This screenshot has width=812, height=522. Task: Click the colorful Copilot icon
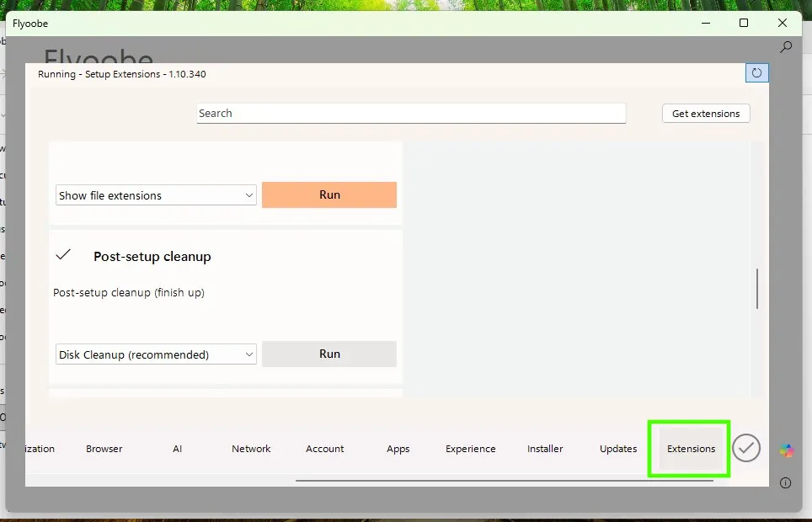(786, 451)
